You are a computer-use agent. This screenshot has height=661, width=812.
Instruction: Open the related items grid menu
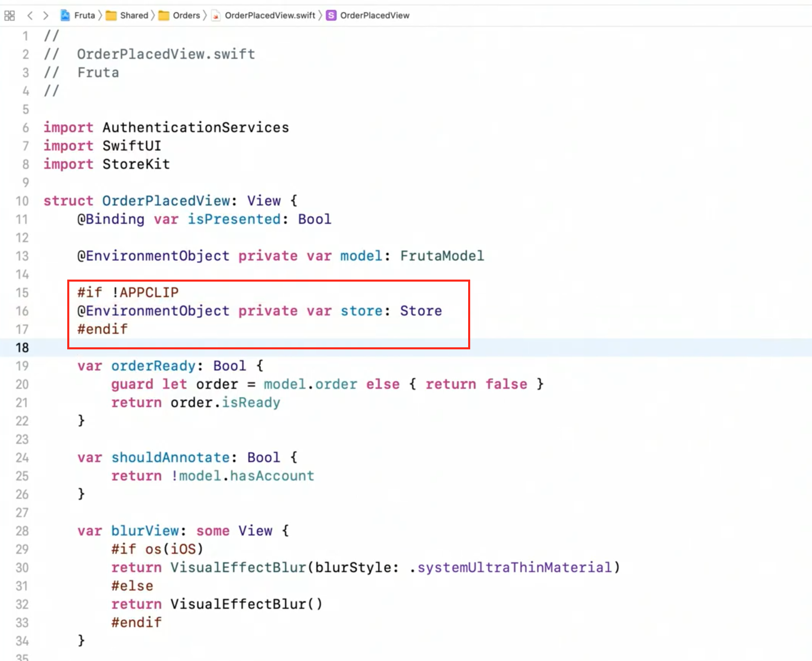pyautogui.click(x=9, y=16)
